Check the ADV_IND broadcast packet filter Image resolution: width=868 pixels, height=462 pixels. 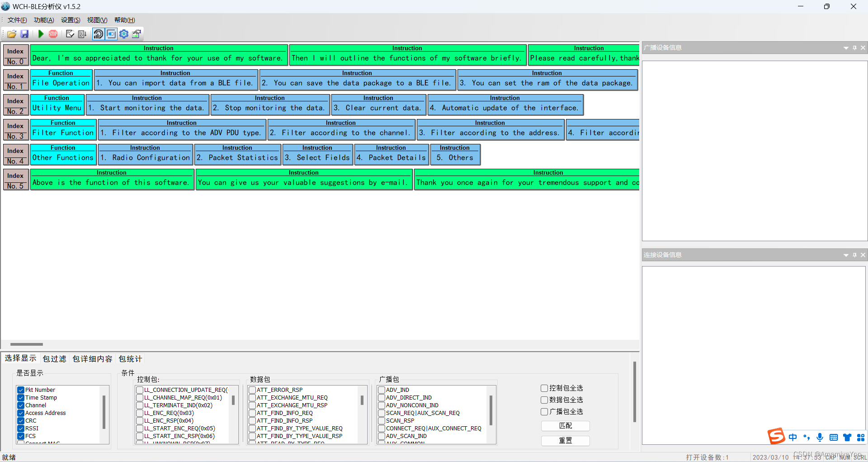[x=381, y=390]
